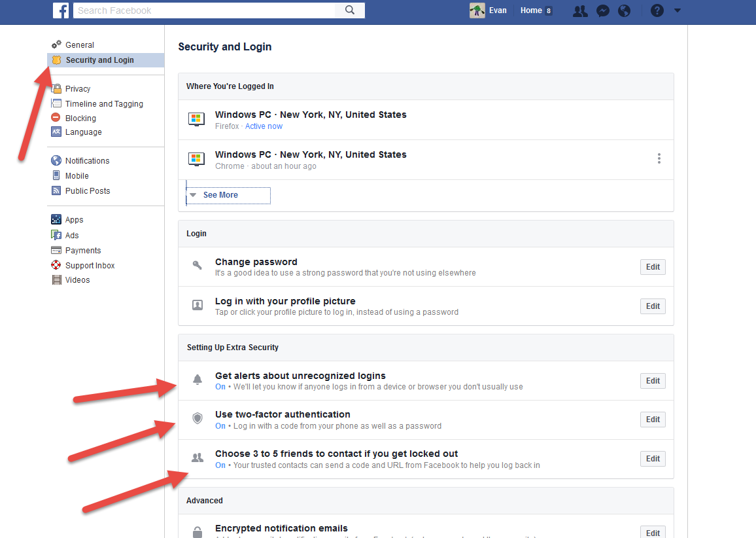Open Timeline and Tagging settings
The image size is (756, 538).
coord(104,104)
